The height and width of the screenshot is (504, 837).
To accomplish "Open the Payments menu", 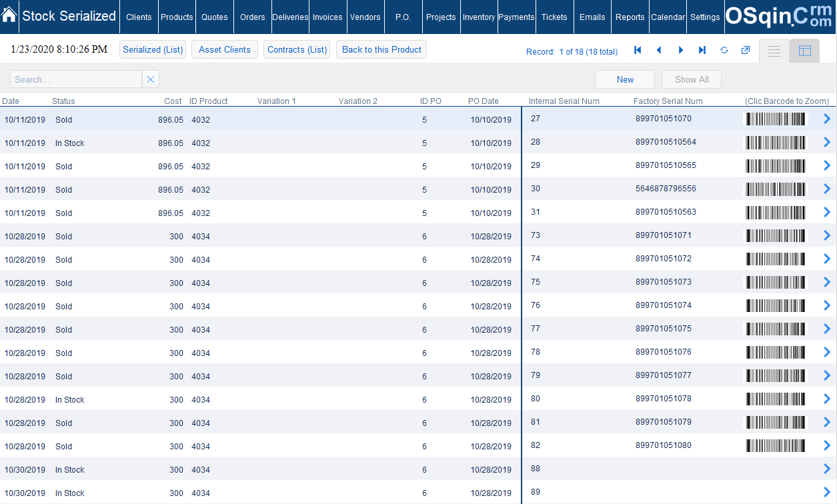I will click(516, 17).
